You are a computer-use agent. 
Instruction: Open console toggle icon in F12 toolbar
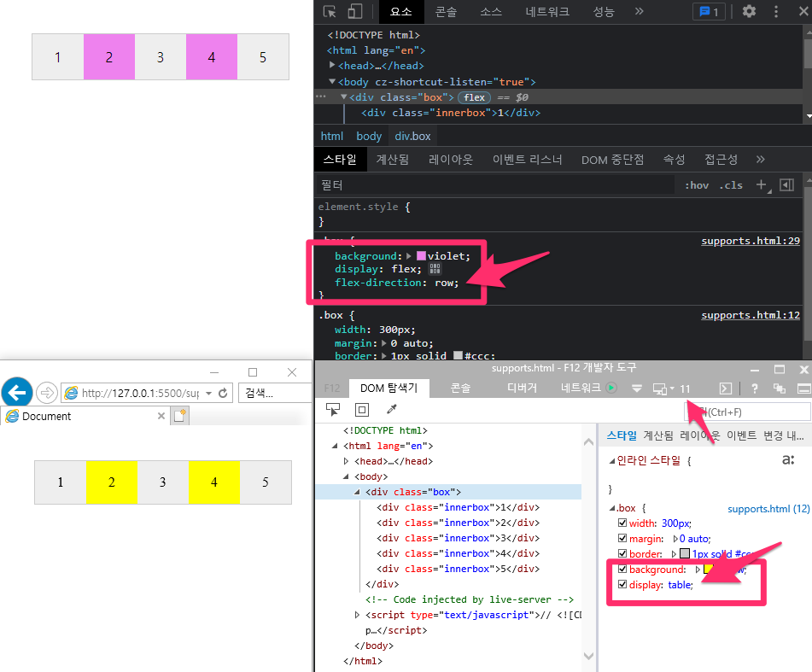click(x=726, y=389)
